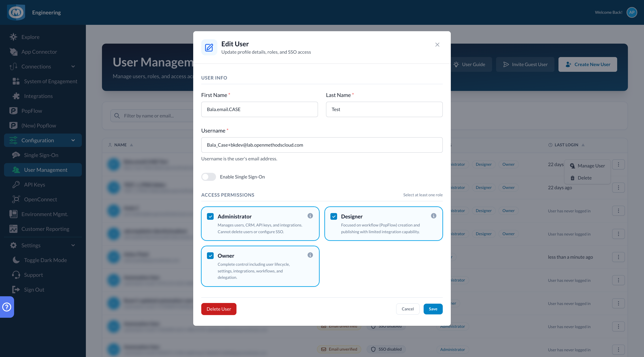Click the Save button

(x=433, y=309)
